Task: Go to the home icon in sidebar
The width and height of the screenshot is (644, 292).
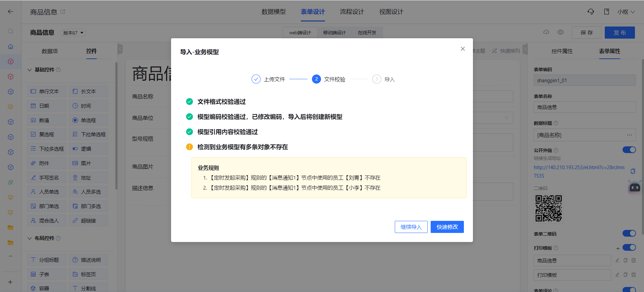Action: (11, 46)
